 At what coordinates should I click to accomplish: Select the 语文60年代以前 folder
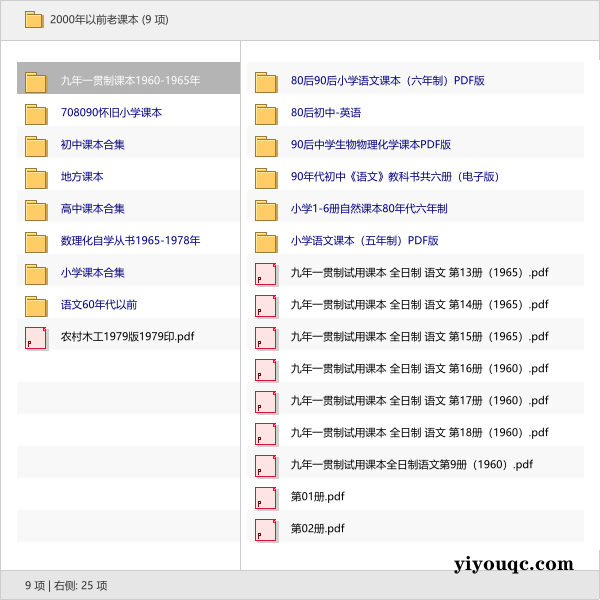coord(99,304)
